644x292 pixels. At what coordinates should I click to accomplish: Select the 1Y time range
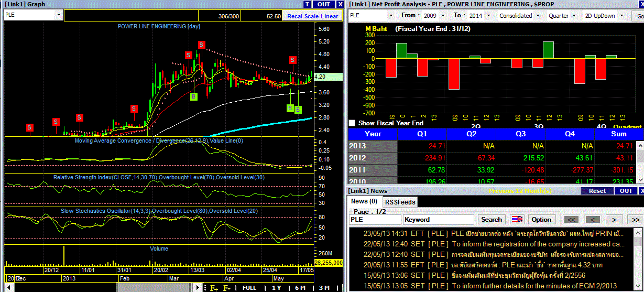[x=277, y=288]
